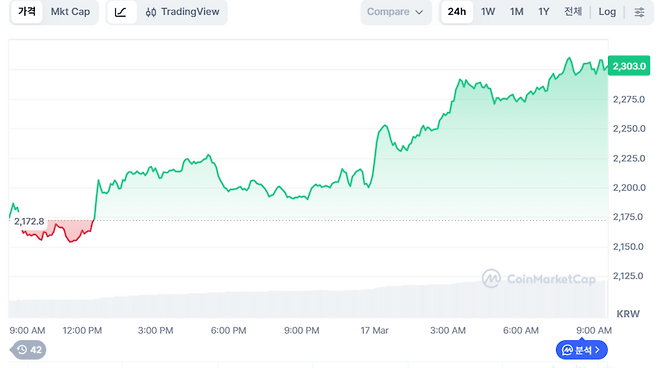This screenshot has height=368, width=658.
Task: Click the 2,175.0 price axis label
Action: click(x=628, y=217)
